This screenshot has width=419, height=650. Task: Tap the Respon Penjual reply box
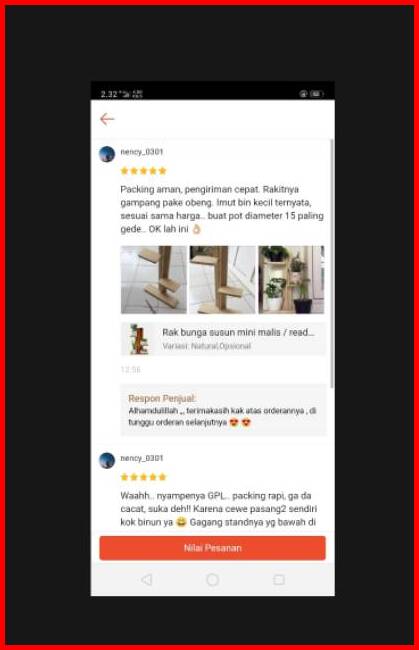(223, 410)
